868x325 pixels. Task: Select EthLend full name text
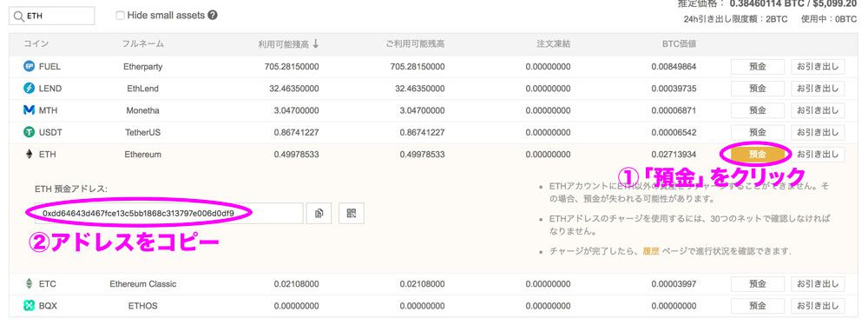[143, 88]
